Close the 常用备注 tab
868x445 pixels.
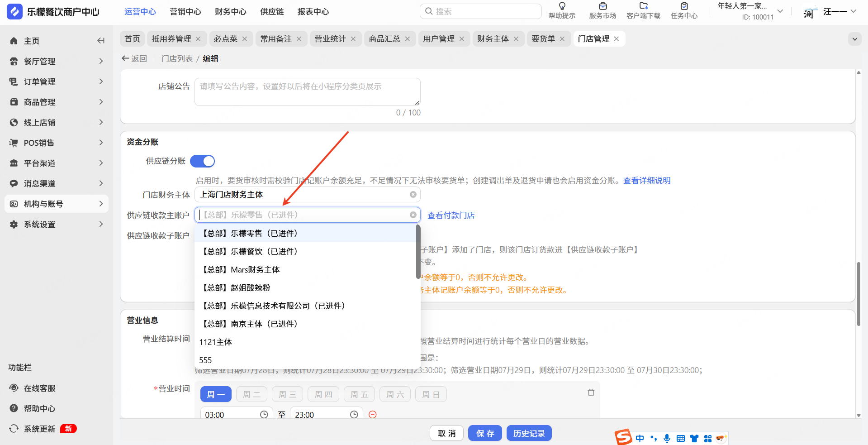click(299, 39)
